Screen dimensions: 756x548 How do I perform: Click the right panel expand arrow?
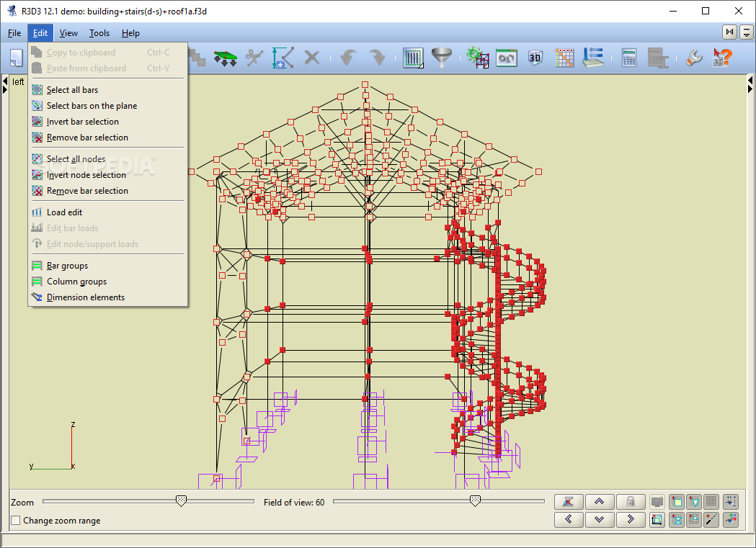[x=750, y=89]
